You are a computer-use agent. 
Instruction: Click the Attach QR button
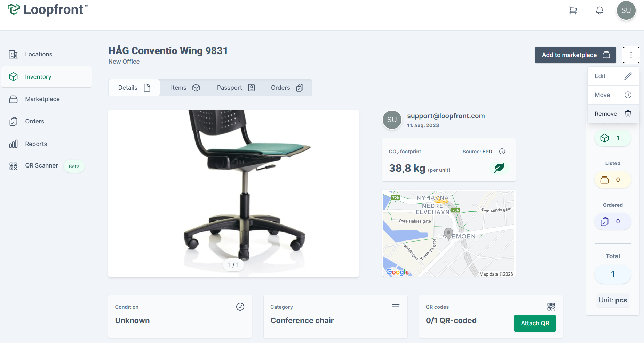[535, 323]
